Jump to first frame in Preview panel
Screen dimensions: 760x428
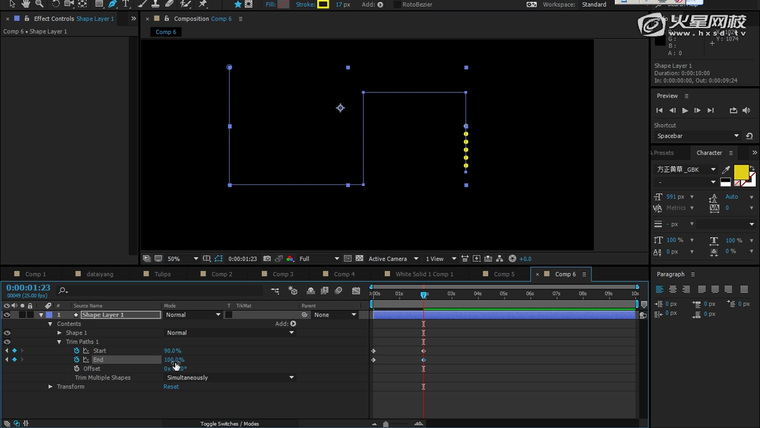pos(659,110)
